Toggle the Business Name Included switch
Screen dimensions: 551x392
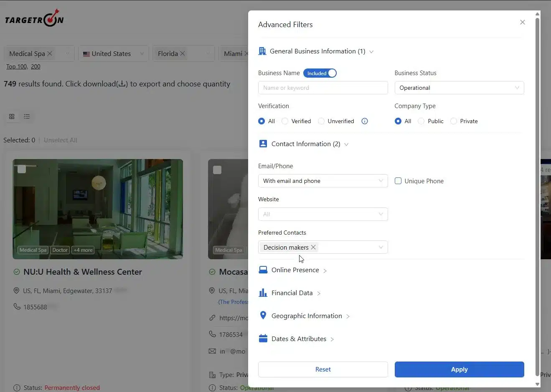click(x=320, y=73)
